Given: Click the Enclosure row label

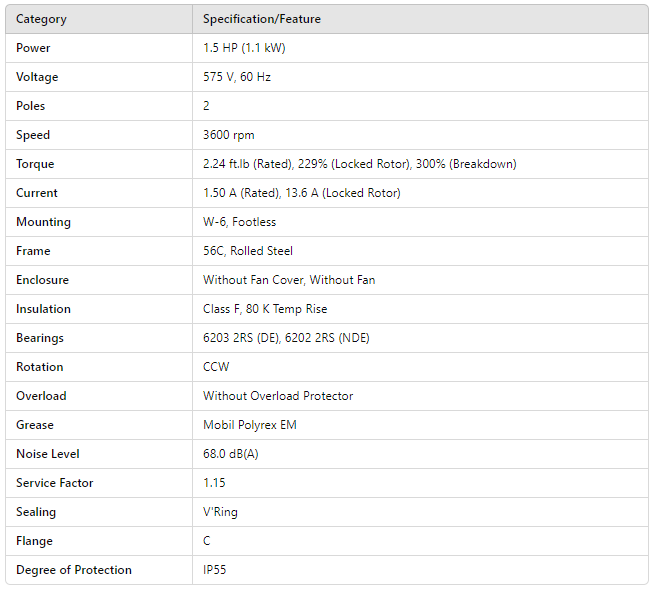Looking at the screenshot, I should coord(42,280).
